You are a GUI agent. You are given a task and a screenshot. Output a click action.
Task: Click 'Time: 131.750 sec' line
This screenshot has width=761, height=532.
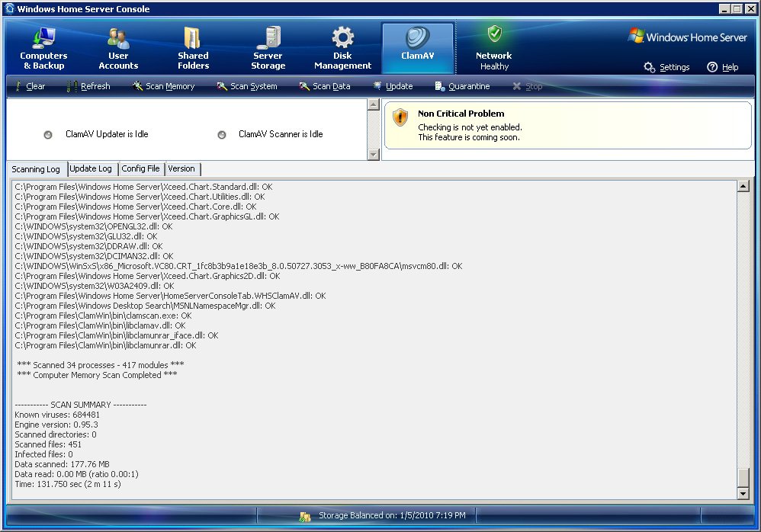coord(68,484)
